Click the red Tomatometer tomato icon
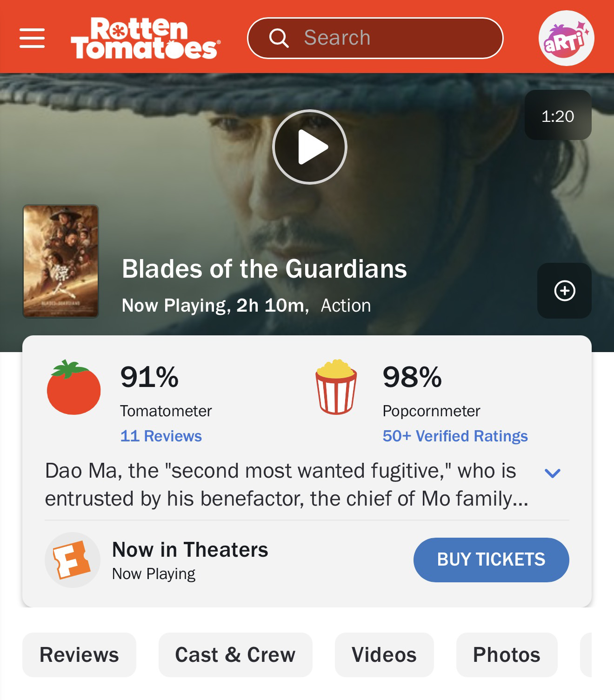 tap(73, 387)
